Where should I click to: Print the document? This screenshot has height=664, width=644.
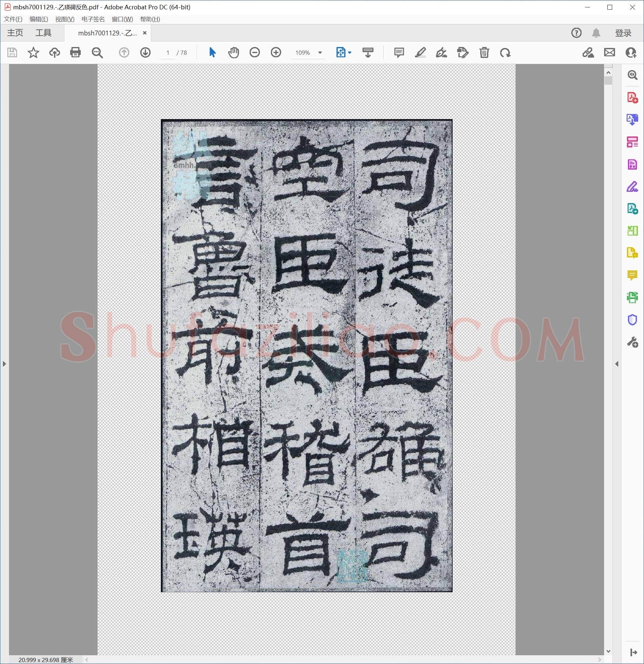click(75, 52)
